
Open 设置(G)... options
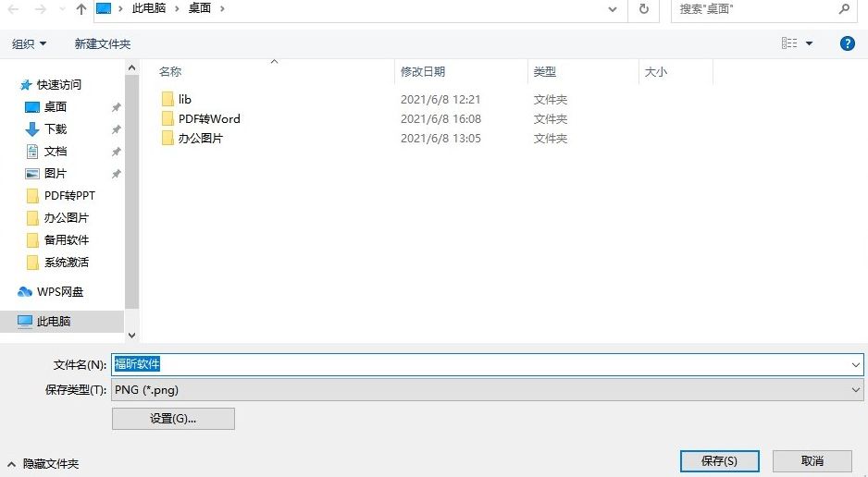coord(173,419)
